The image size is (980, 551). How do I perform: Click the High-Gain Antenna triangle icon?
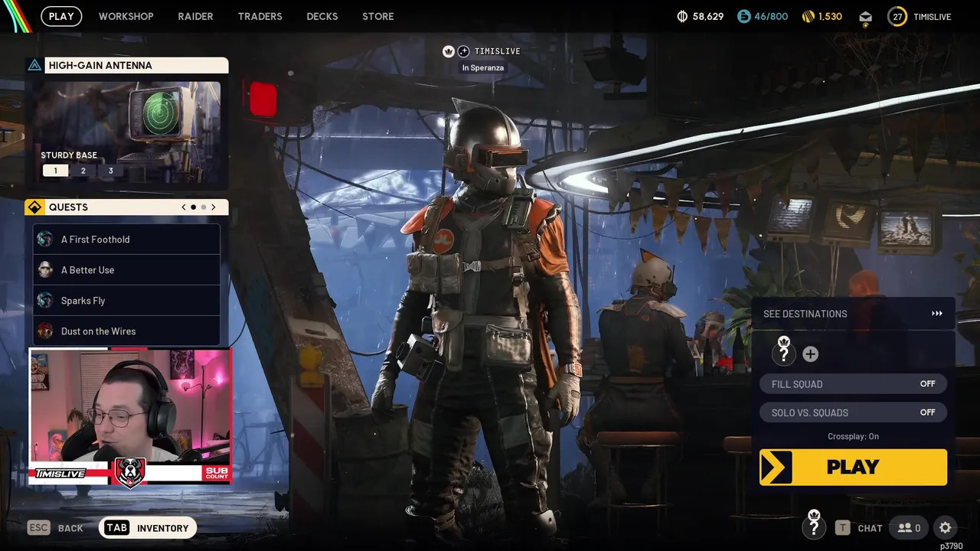click(34, 65)
